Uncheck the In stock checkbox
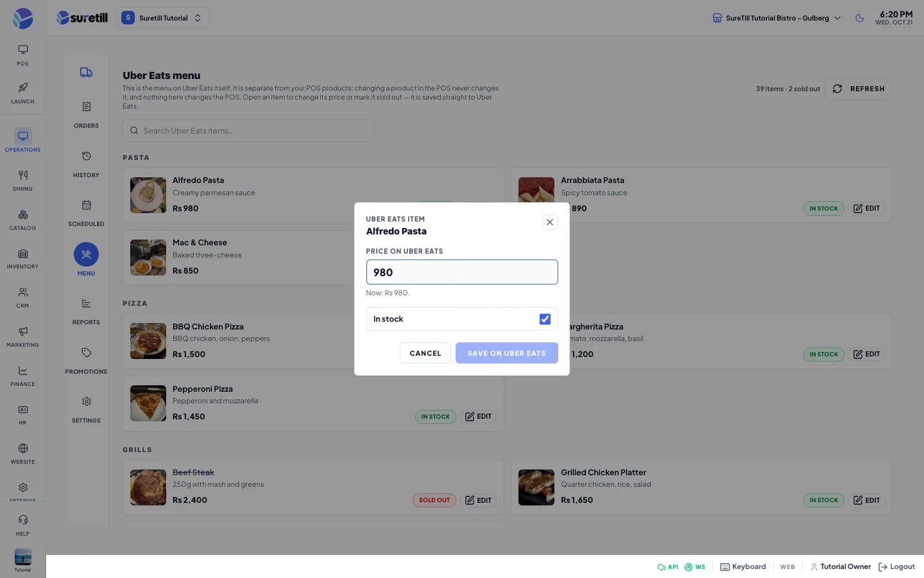924x578 pixels. (x=545, y=319)
